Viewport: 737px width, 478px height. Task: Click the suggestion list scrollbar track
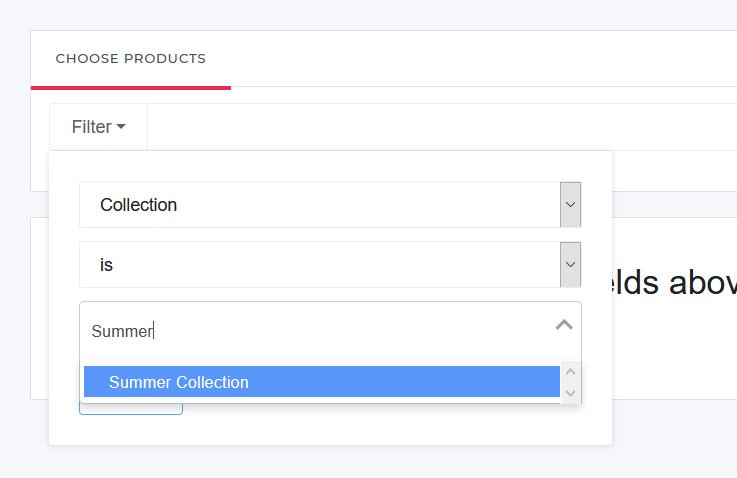coord(571,382)
